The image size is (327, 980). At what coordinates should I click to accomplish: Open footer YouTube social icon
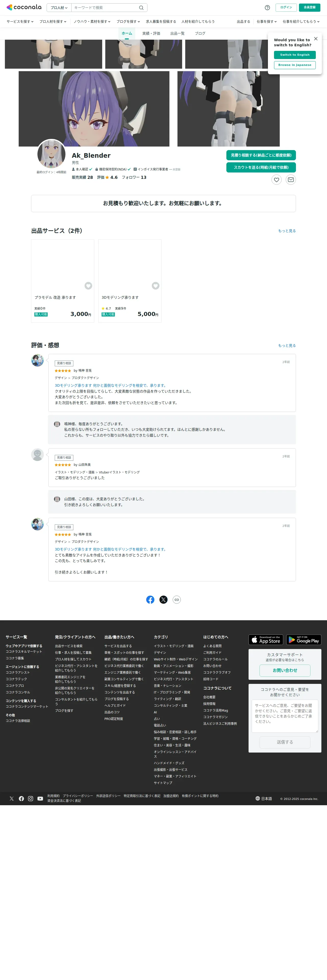40,799
